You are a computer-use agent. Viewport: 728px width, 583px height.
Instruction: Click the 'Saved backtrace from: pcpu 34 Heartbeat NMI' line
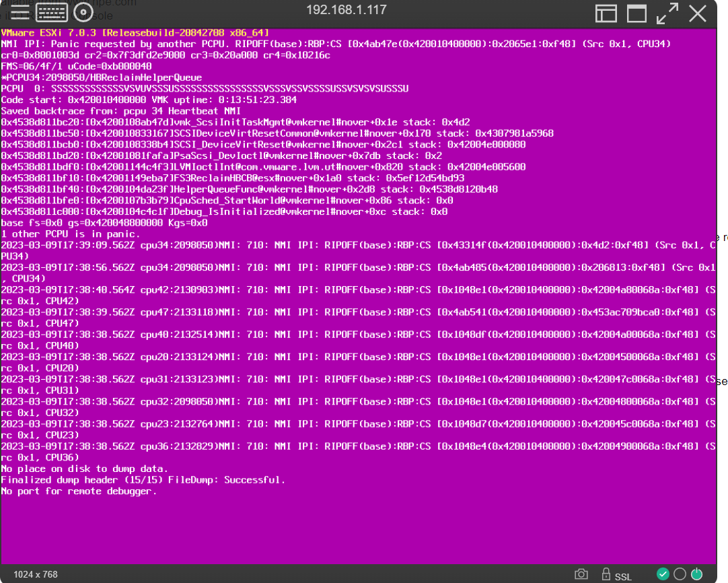pos(120,111)
